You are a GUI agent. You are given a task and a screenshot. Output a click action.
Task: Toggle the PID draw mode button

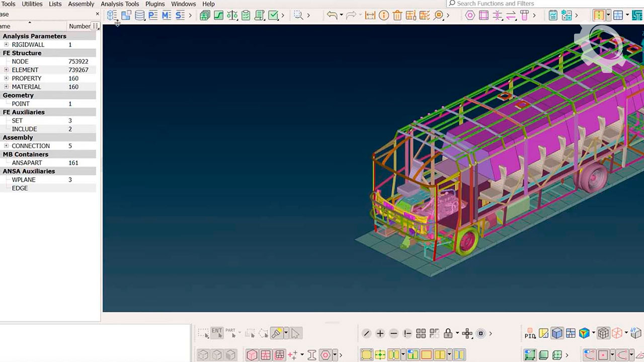(530, 333)
